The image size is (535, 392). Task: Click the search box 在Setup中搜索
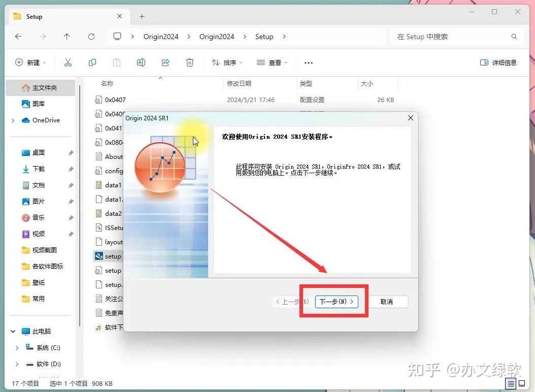pyautogui.click(x=453, y=37)
